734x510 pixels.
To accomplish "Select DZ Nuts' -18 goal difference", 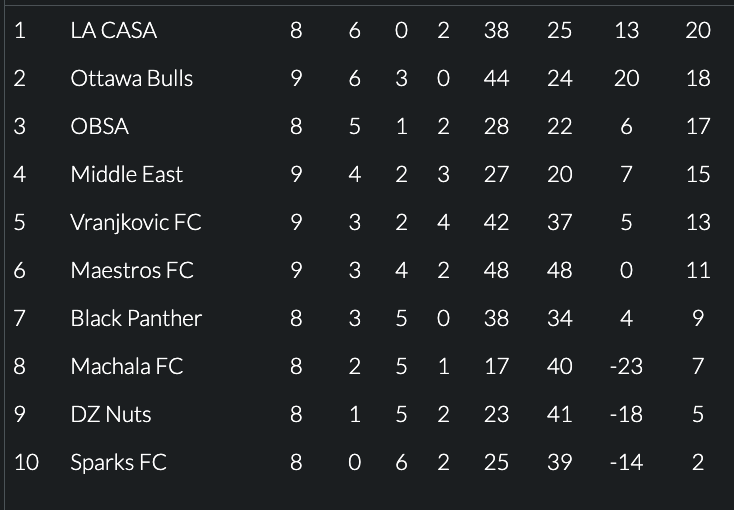I will pos(626,414).
